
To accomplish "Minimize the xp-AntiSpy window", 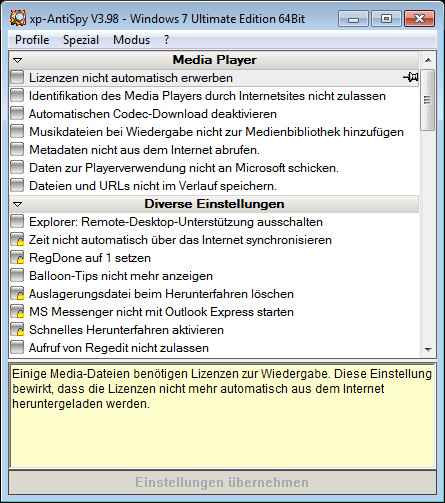I will pos(353,19).
